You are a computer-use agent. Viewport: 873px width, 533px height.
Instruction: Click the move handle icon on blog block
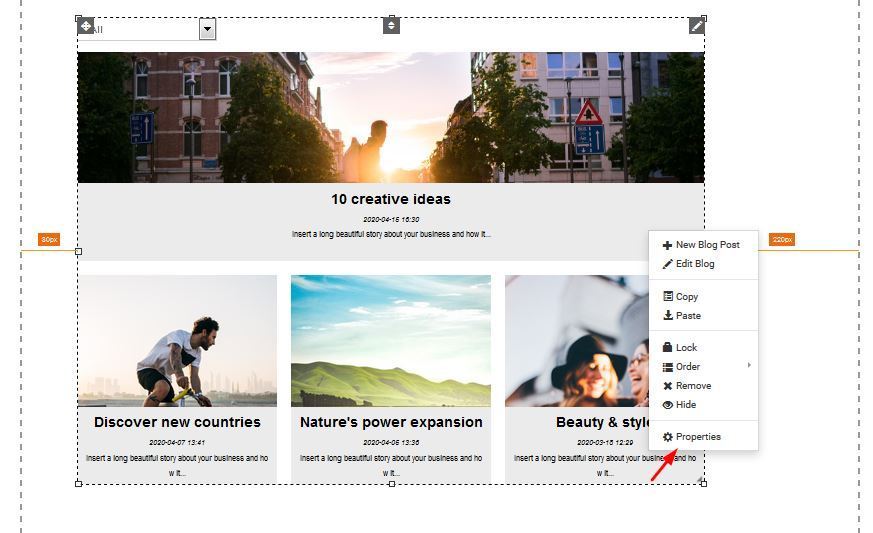point(86,26)
